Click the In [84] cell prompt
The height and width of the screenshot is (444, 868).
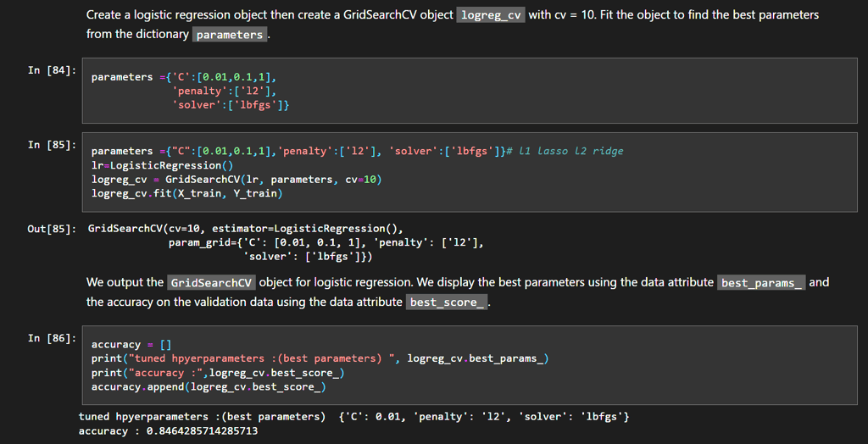point(52,70)
